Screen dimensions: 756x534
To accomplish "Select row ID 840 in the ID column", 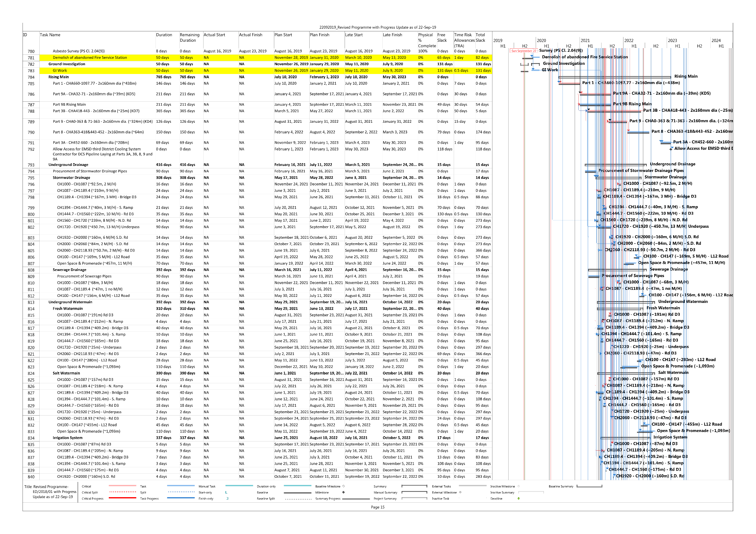I will (31, 477).
